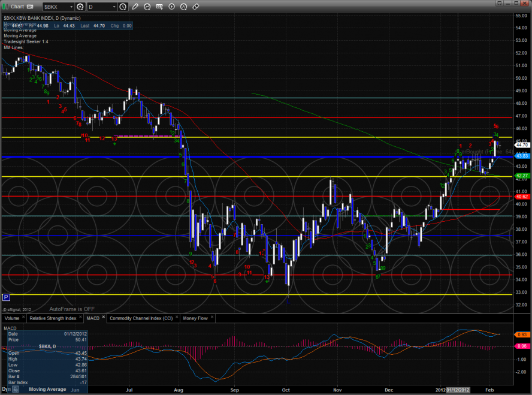Select the MM Lines study label

[13, 47]
